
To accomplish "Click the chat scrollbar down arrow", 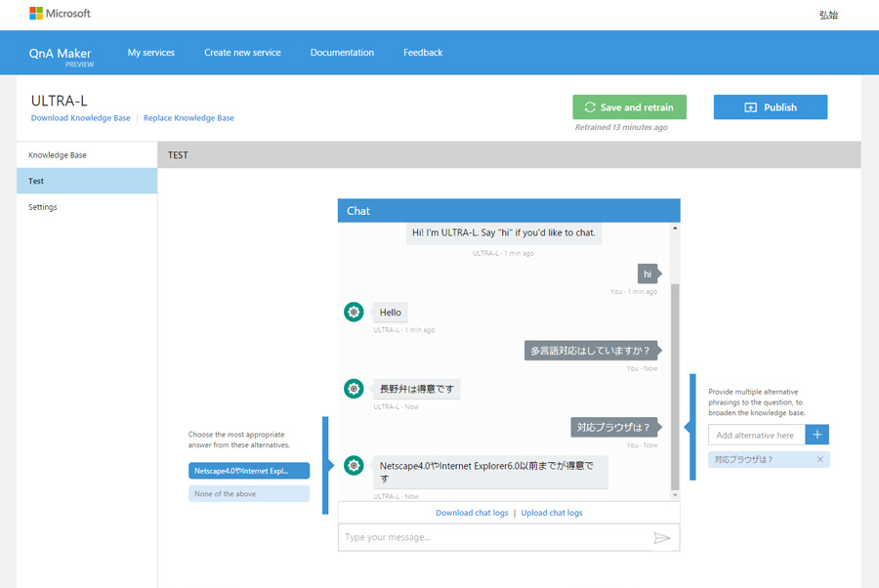I will tap(675, 495).
